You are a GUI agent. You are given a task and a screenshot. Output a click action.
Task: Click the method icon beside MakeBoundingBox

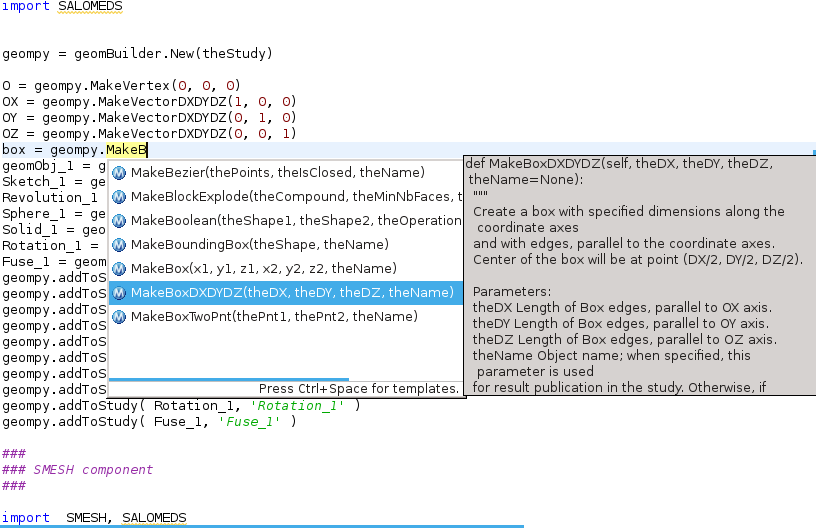[x=119, y=244]
